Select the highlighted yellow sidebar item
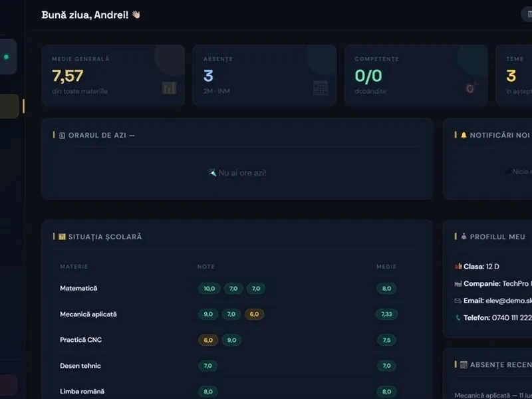Screen dimensions: 532x399 pyautogui.click(x=9, y=106)
